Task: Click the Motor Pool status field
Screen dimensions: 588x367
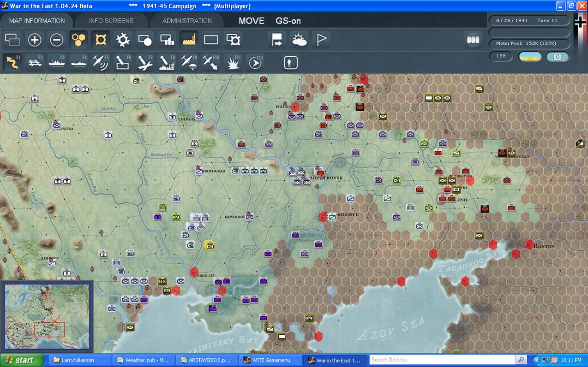Action: tap(529, 43)
